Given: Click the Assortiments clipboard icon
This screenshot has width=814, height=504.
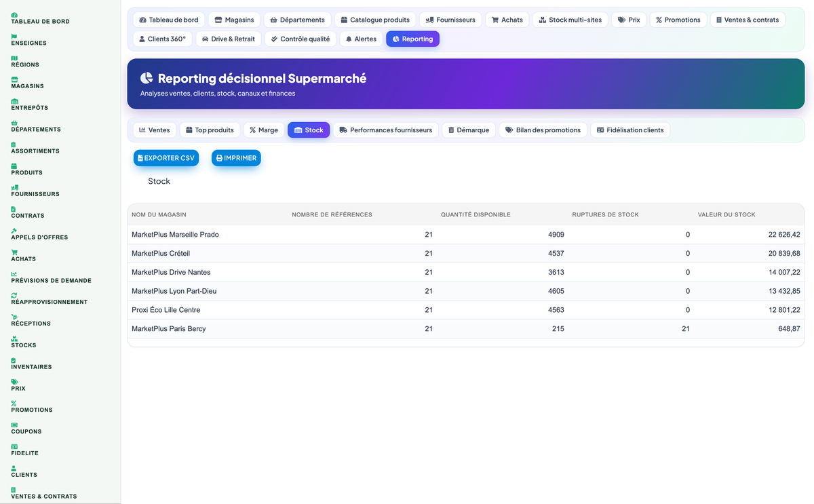Looking at the screenshot, I should (x=14, y=144).
